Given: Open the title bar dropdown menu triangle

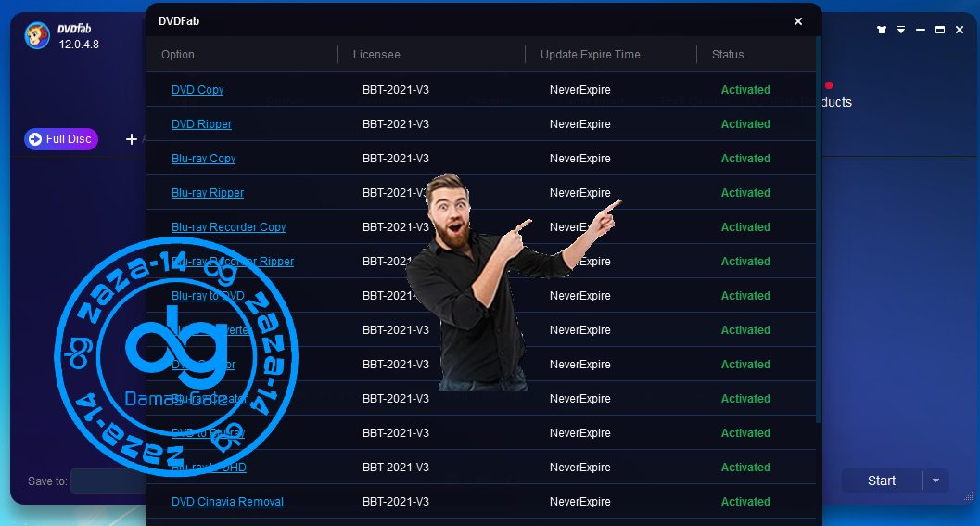Looking at the screenshot, I should coord(901,30).
